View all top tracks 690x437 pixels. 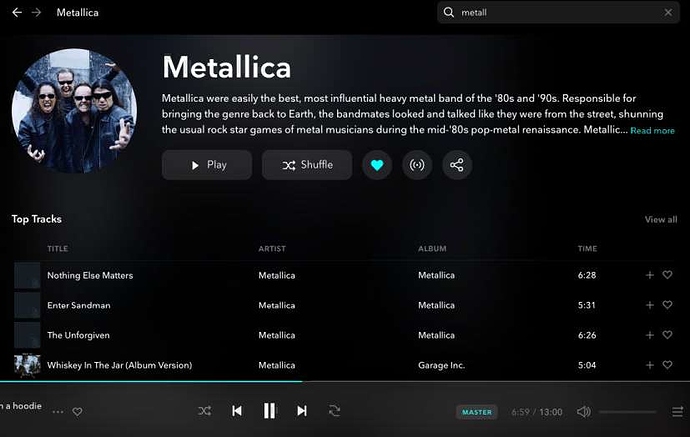tap(661, 219)
